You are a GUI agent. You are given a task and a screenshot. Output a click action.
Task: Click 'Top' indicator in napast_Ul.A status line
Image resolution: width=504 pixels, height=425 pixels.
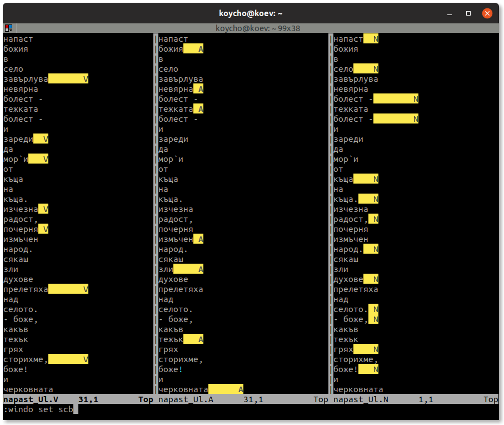click(321, 399)
